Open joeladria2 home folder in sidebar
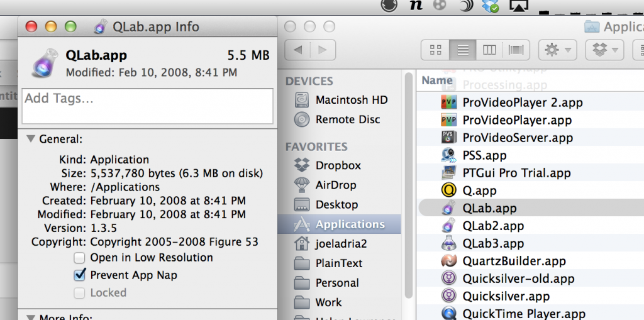The width and height of the screenshot is (644, 320). [341, 243]
